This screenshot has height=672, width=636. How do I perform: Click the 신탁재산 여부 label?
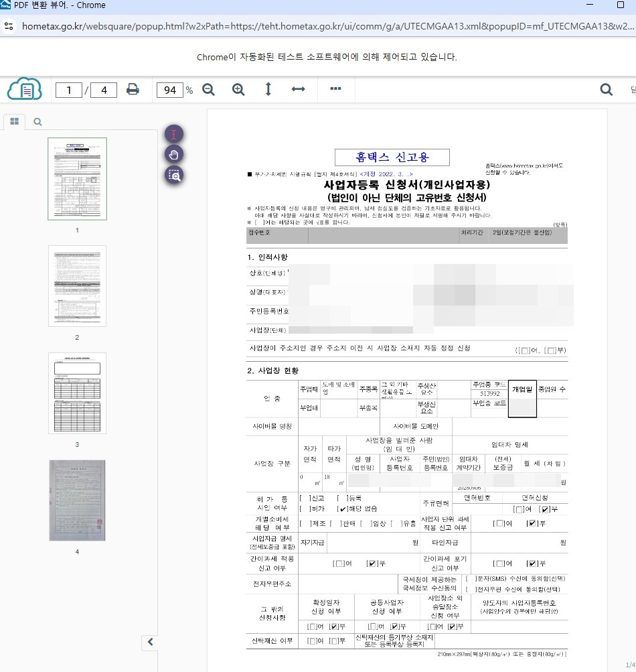coord(272,641)
